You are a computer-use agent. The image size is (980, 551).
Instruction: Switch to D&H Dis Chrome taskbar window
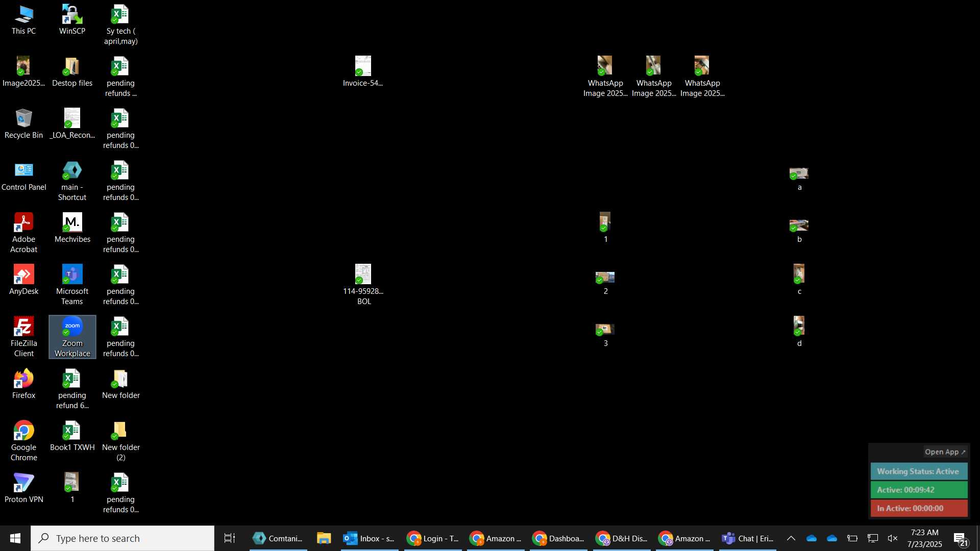click(622, 538)
